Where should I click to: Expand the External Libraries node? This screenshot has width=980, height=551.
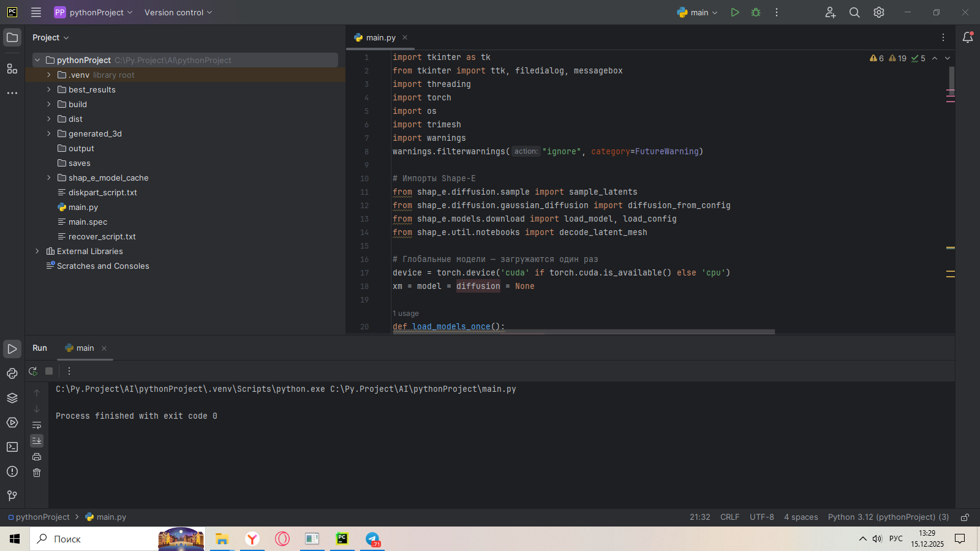[37, 252]
